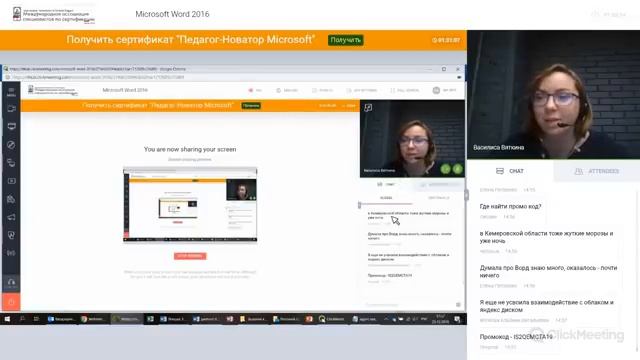The image size is (640, 360).
Task: Switch to the large ATTENDEES tab
Action: (x=597, y=171)
